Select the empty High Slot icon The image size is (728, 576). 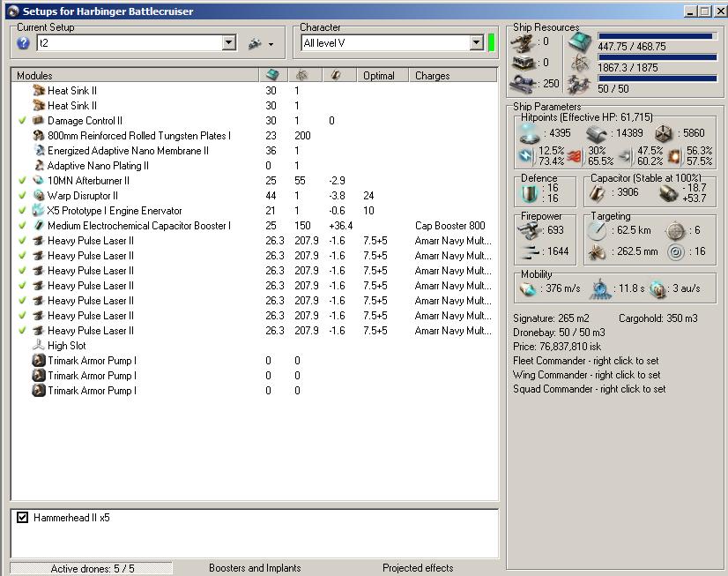click(39, 346)
